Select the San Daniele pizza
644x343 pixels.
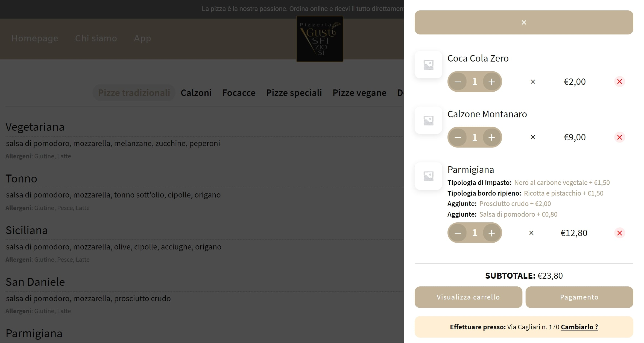35,282
